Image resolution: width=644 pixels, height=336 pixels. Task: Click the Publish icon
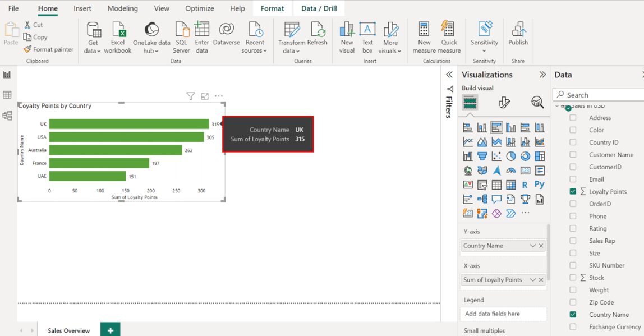click(x=518, y=30)
